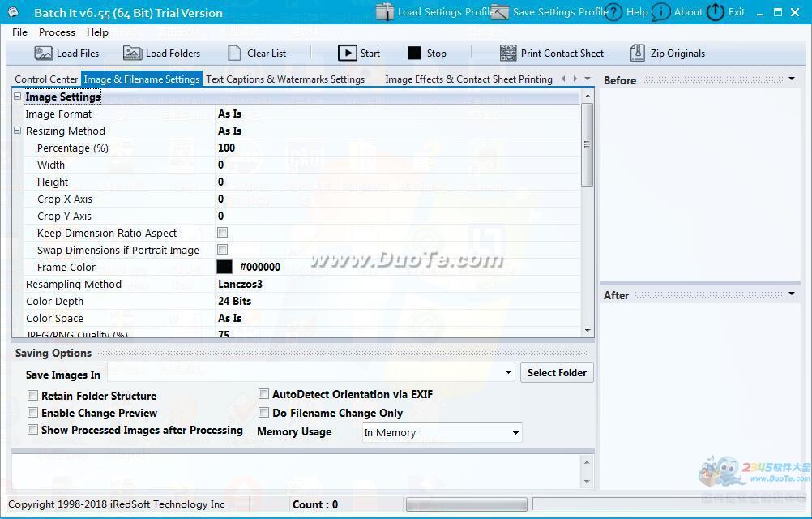Open the Save Images In dropdown
The image size is (812, 519).
(x=508, y=372)
